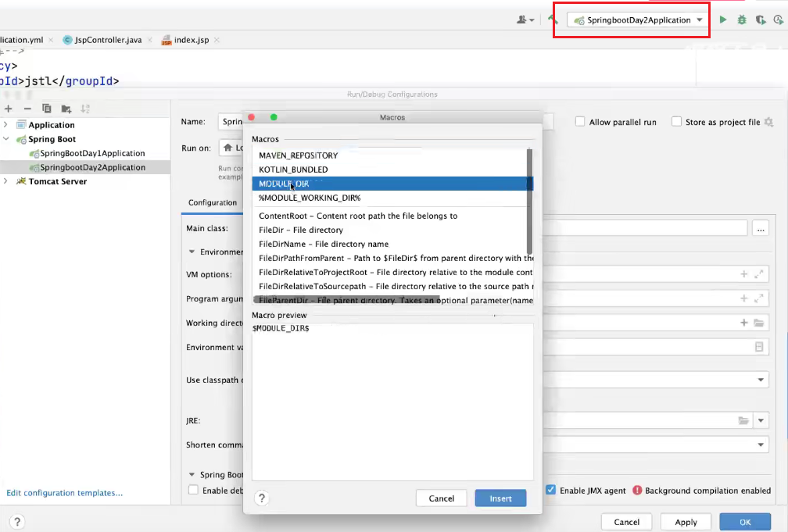
Task: Insert a macro in Working directory with the plus icon
Action: [x=743, y=323]
